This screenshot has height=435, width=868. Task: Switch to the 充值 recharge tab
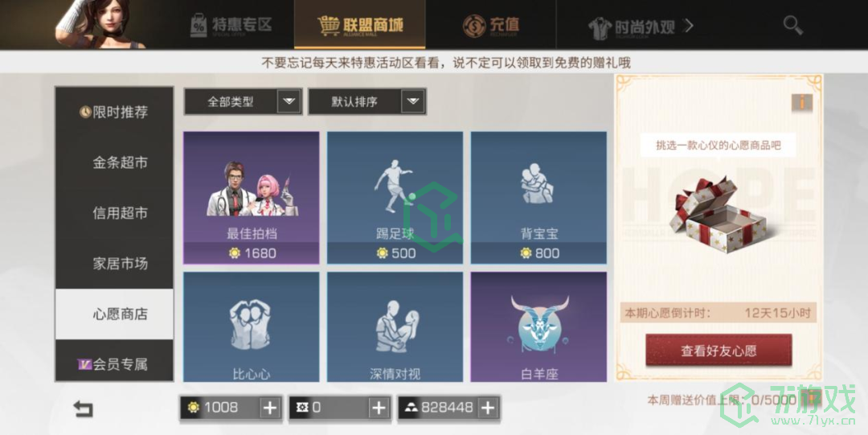tap(490, 25)
